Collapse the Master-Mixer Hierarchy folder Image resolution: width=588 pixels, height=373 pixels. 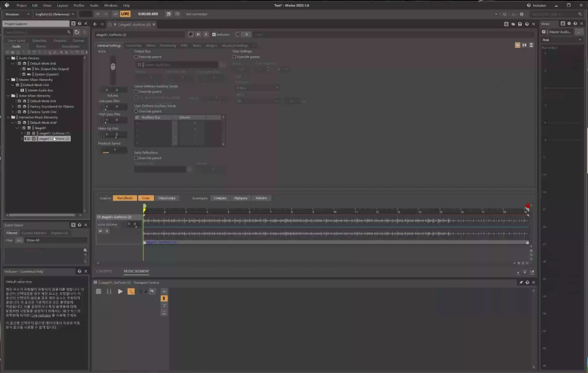pos(8,80)
